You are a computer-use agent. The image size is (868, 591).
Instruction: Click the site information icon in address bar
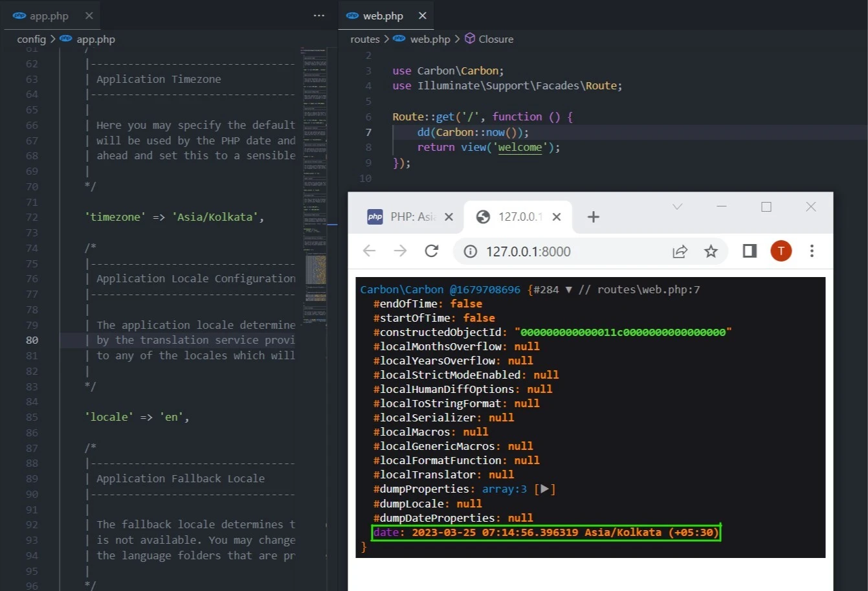(471, 251)
